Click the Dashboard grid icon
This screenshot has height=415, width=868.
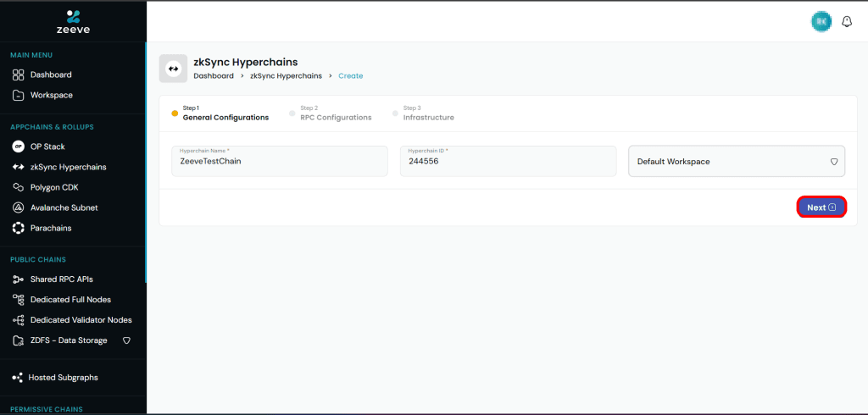click(x=19, y=75)
